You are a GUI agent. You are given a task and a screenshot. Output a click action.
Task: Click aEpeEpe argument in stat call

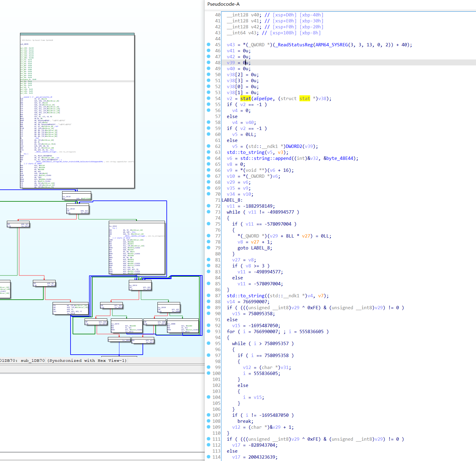pos(263,99)
